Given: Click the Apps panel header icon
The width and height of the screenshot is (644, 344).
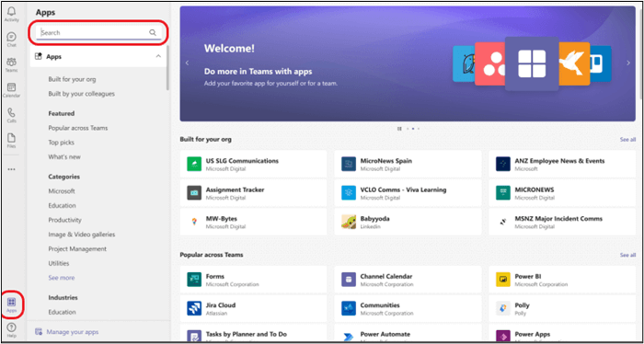Looking at the screenshot, I should (39, 57).
